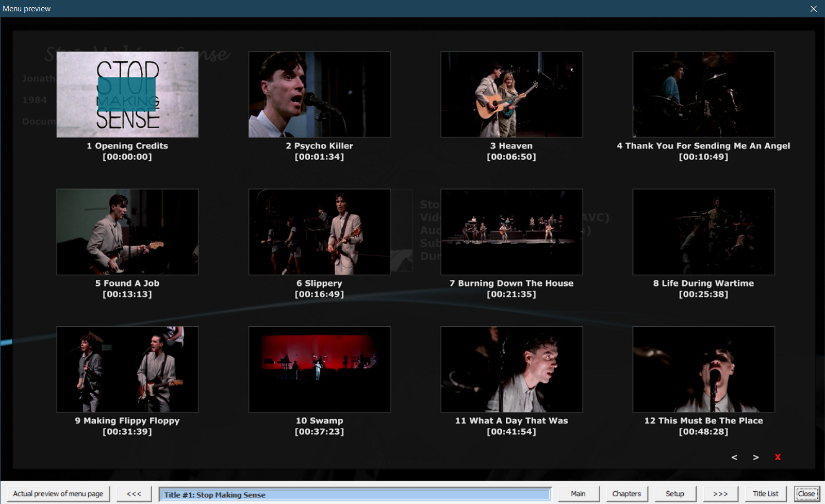This screenshot has width=825, height=504.
Task: Open the Heaven chapter thumbnail
Action: 511,94
